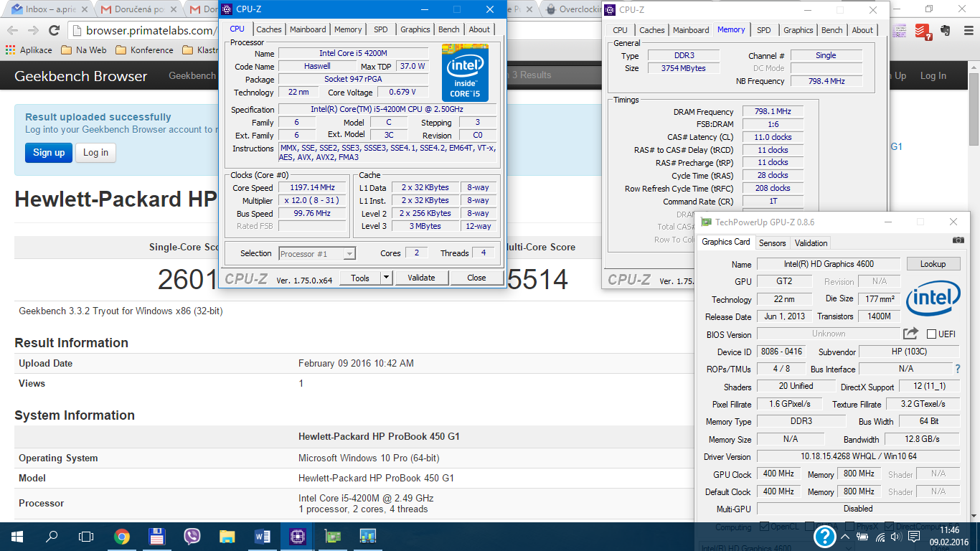The image size is (980, 551).
Task: Click the Log In link in Geekbench header
Action: (933, 75)
